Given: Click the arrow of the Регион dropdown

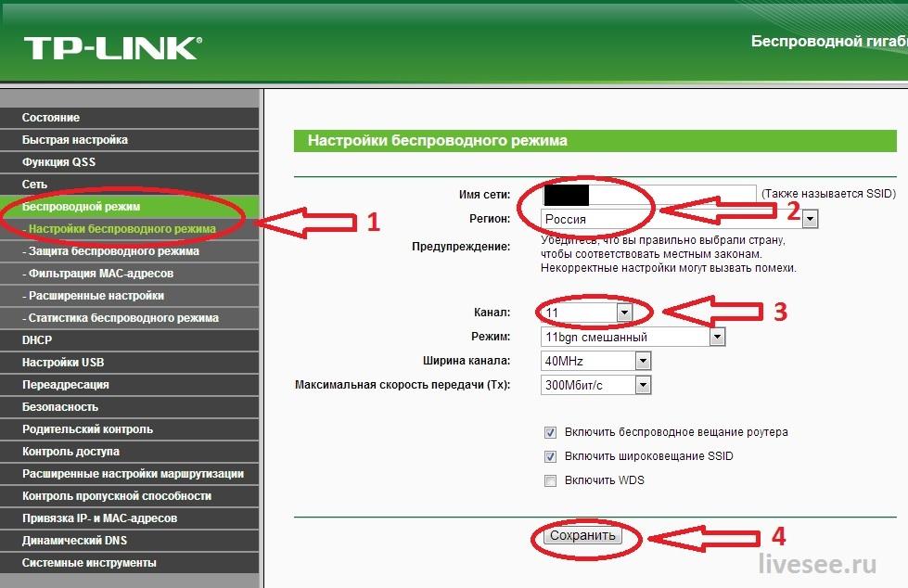Looking at the screenshot, I should pos(810,219).
